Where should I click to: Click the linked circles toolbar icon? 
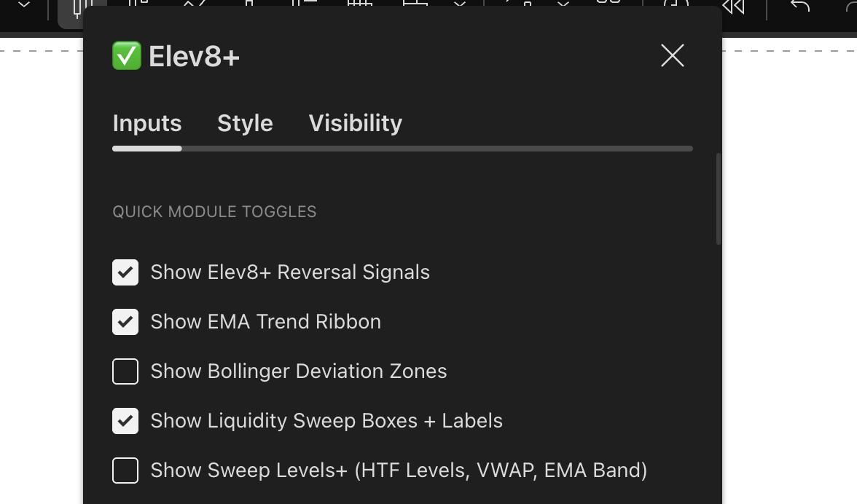click(608, 6)
